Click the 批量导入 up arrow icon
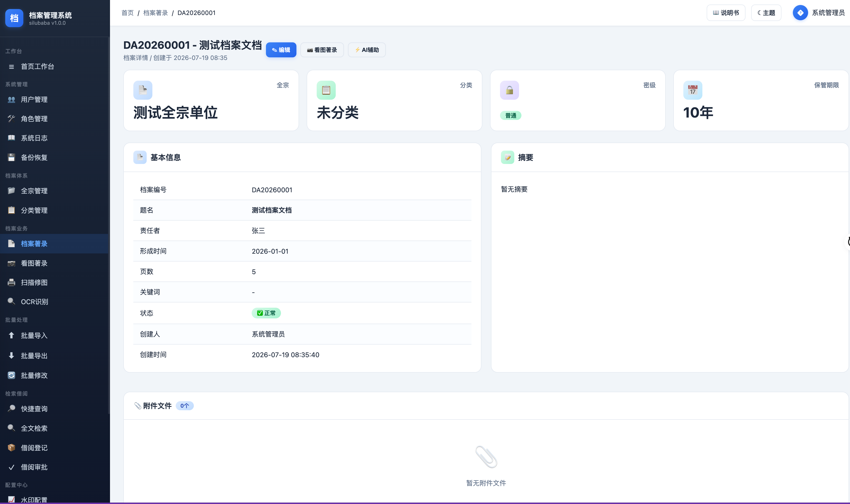850x504 pixels. pos(12,336)
